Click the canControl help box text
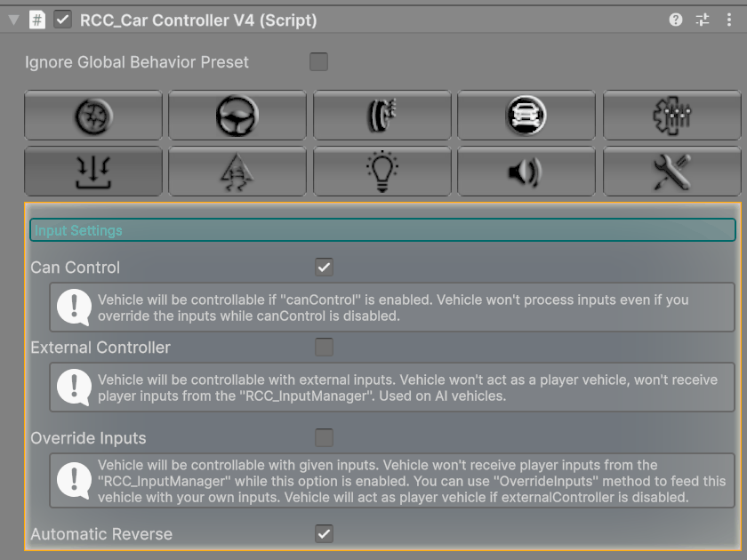 pos(393,308)
